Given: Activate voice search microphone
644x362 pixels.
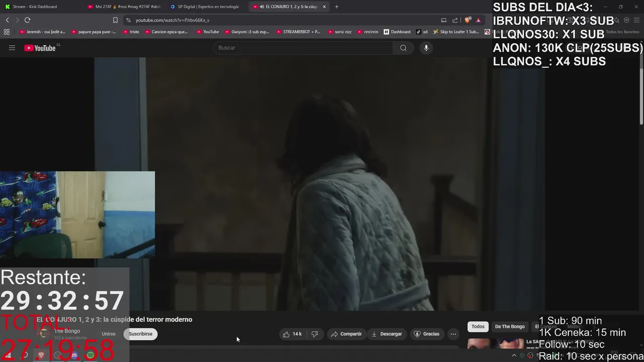Looking at the screenshot, I should click(x=426, y=48).
